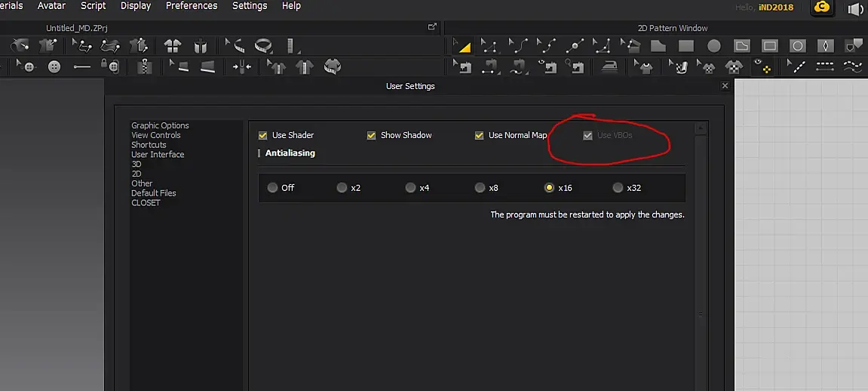
Task: Select the Polygon pattern tool
Action: [658, 46]
